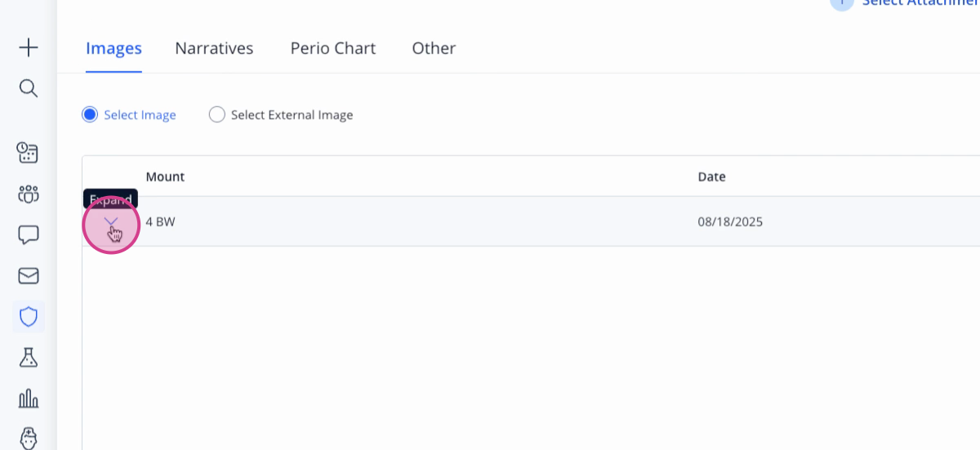The width and height of the screenshot is (980, 450).
Task: Open the mail envelope sidebar icon
Action: (29, 276)
